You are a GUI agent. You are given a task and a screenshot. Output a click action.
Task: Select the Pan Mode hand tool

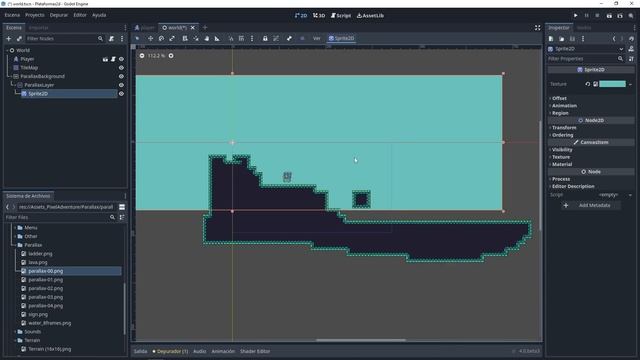point(207,38)
